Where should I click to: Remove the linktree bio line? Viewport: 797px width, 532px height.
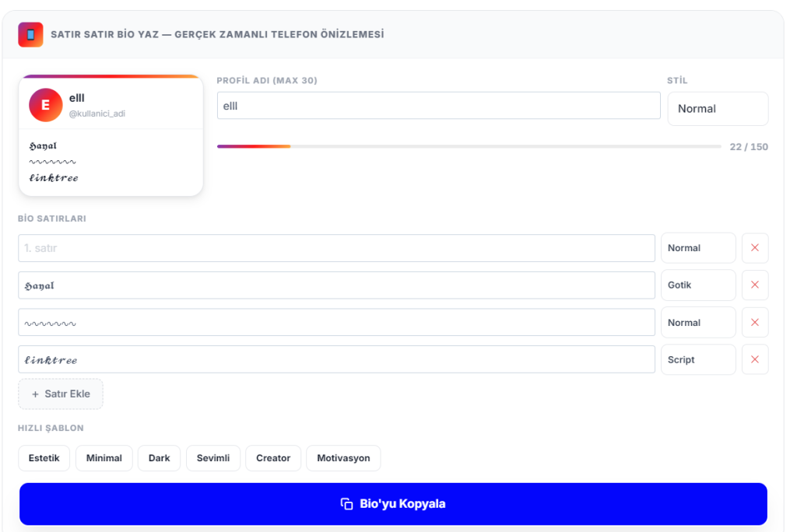(x=755, y=360)
